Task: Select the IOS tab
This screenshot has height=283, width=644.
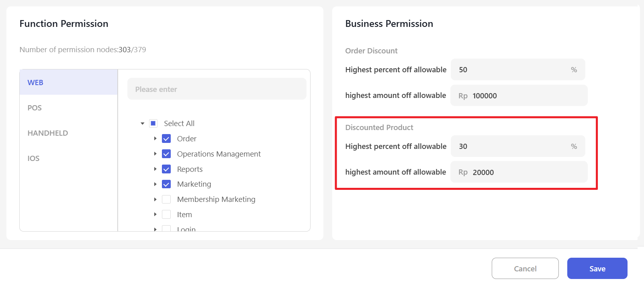Action: (x=33, y=159)
